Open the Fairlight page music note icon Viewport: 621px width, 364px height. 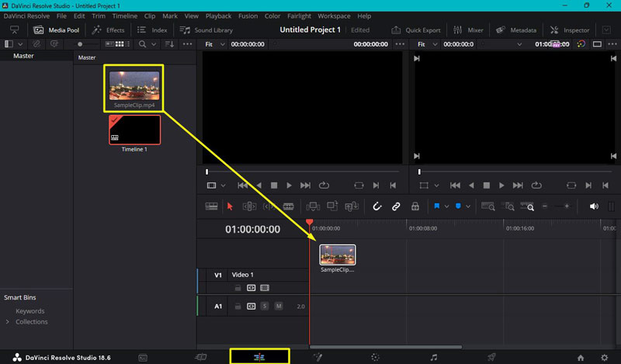tap(434, 357)
